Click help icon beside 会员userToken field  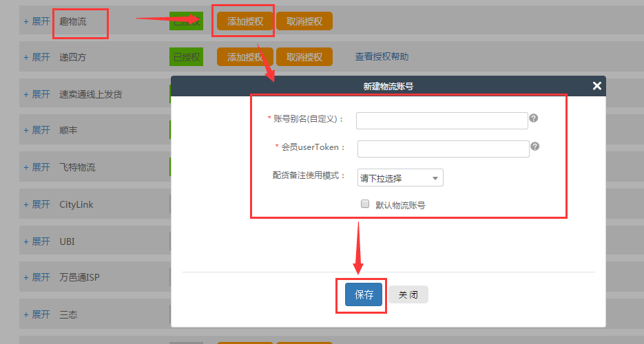click(x=534, y=147)
